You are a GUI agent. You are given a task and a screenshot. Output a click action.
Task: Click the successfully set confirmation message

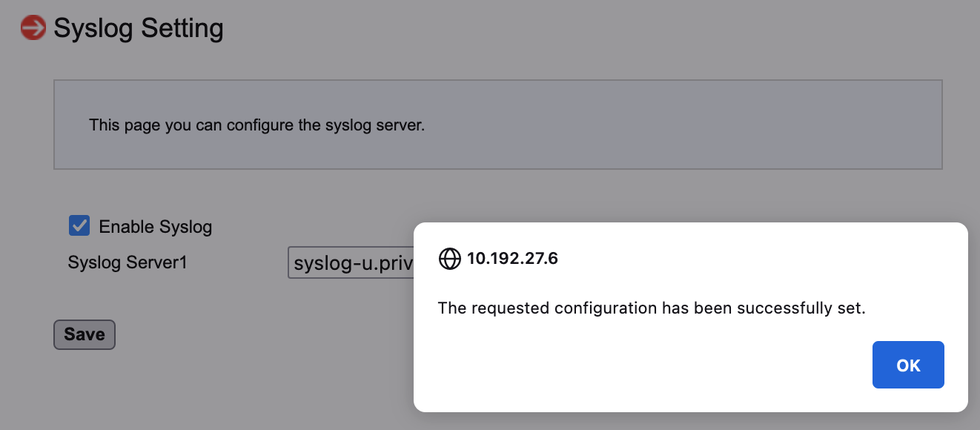(651, 308)
